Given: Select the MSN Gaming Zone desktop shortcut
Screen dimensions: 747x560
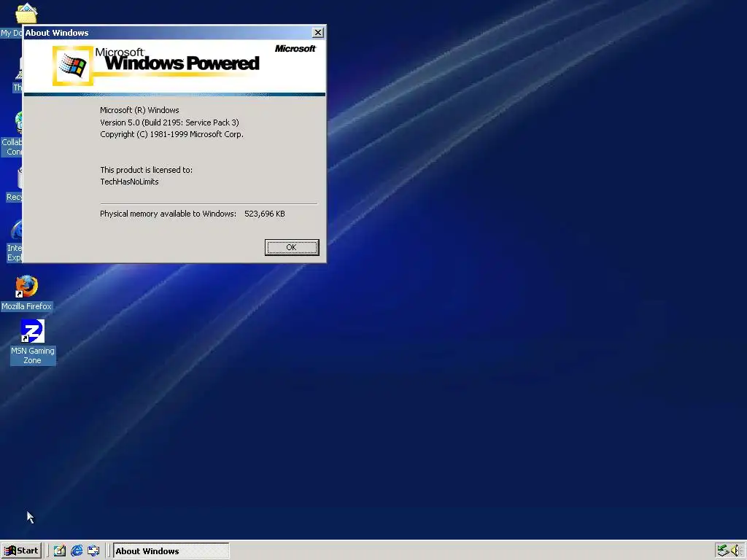Looking at the screenshot, I should (32, 331).
